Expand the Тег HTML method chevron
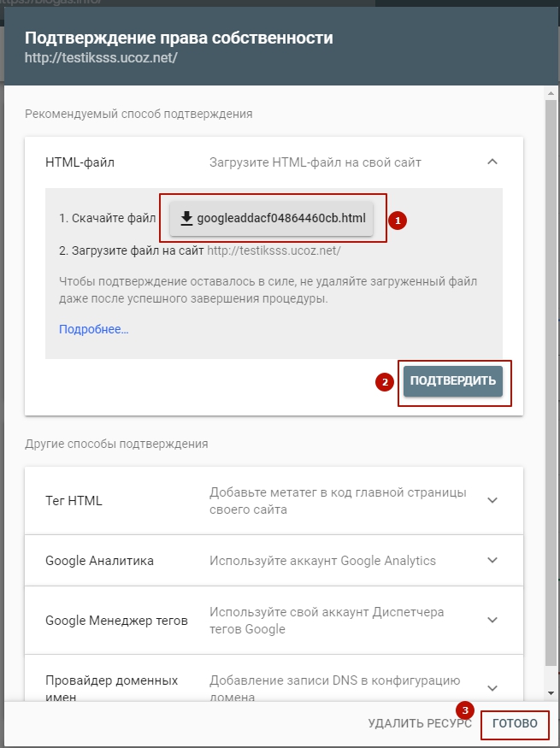Viewport: 560px width, 748px height. point(492,501)
